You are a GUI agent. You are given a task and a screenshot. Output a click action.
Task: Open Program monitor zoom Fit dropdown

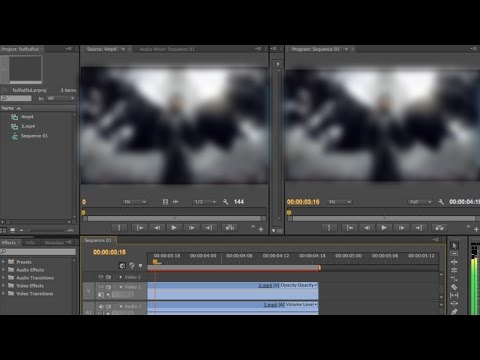[340, 202]
